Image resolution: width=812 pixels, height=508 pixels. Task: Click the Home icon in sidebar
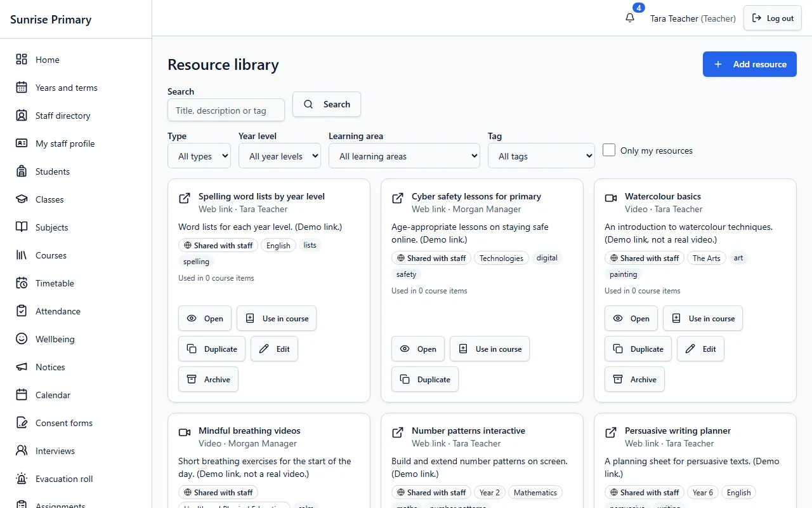coord(22,59)
